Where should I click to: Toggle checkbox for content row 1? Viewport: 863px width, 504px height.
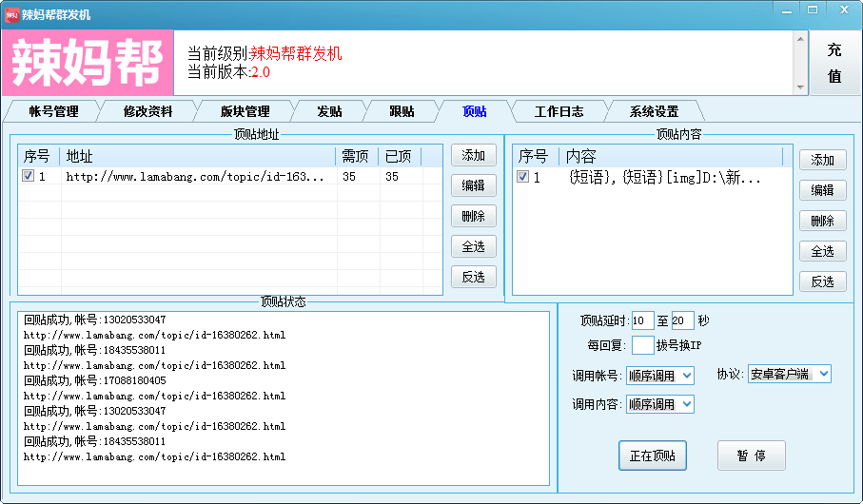[522, 177]
